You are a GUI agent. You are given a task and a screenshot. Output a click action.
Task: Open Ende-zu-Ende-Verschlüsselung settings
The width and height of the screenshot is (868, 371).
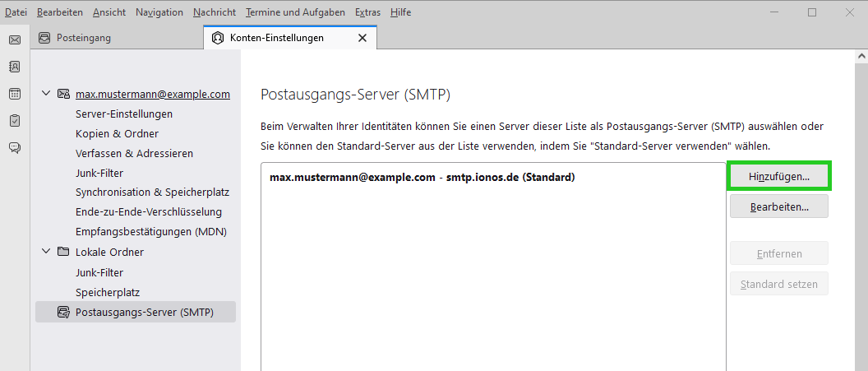pyautogui.click(x=148, y=212)
